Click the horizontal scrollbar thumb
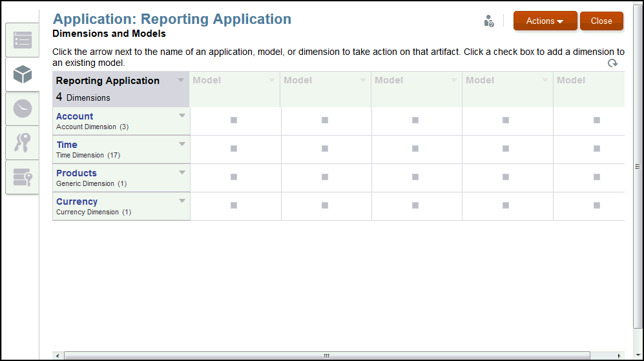This screenshot has width=644, height=361. [x=327, y=356]
